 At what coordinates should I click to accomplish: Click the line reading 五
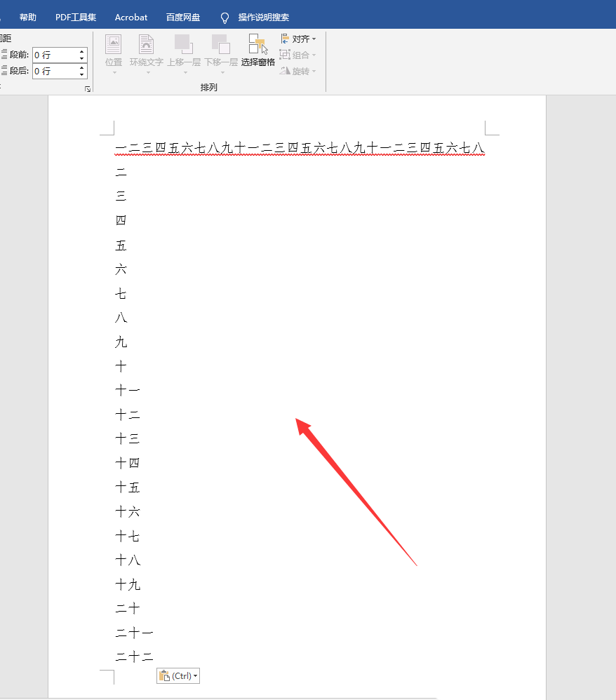[x=121, y=245]
